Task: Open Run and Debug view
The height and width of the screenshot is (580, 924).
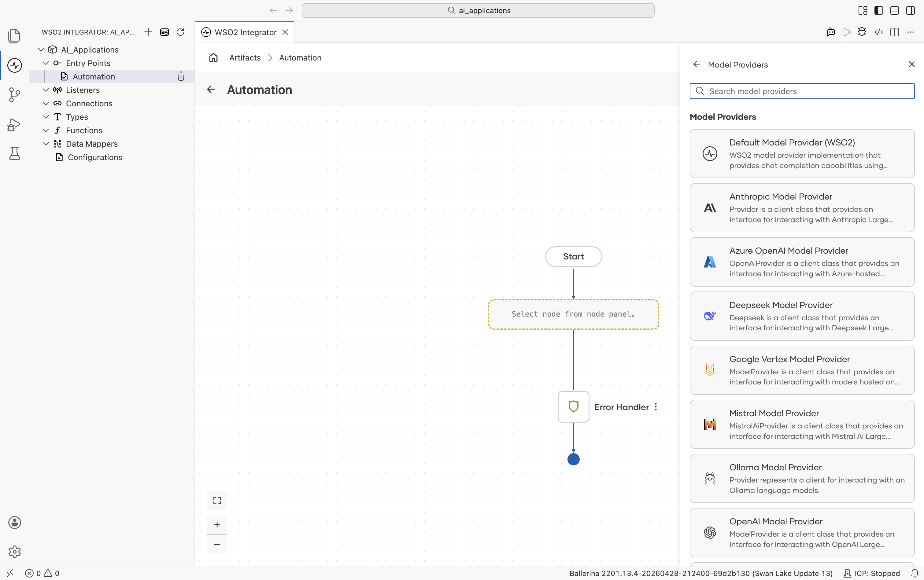Action: click(x=15, y=124)
